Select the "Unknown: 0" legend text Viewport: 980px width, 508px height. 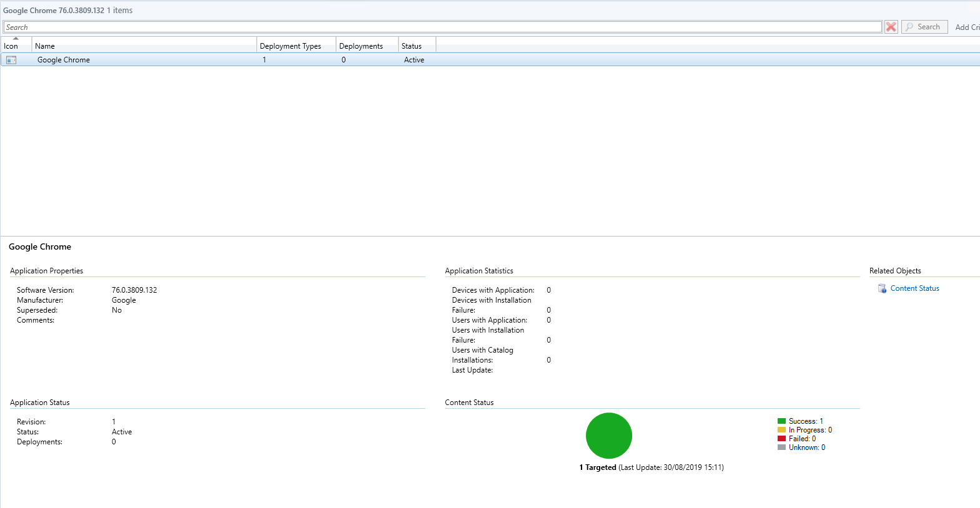click(x=807, y=447)
